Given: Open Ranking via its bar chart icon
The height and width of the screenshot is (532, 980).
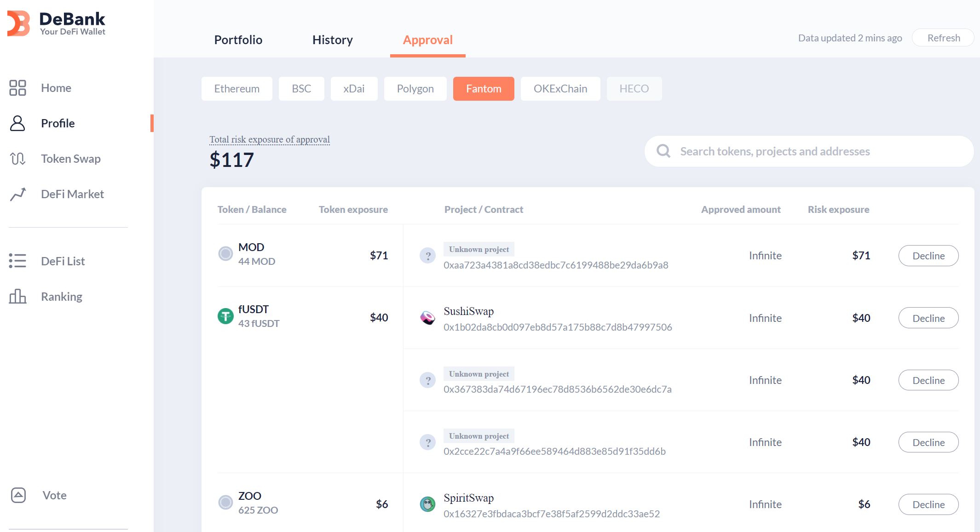Looking at the screenshot, I should pos(17,297).
